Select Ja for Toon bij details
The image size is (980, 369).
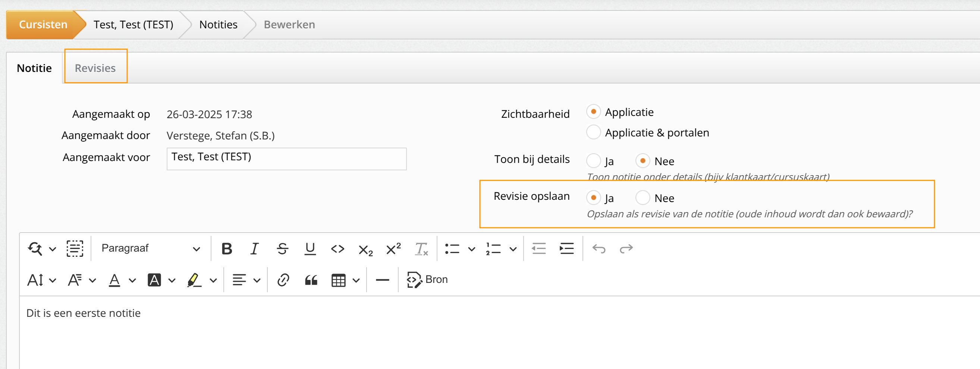click(x=593, y=161)
